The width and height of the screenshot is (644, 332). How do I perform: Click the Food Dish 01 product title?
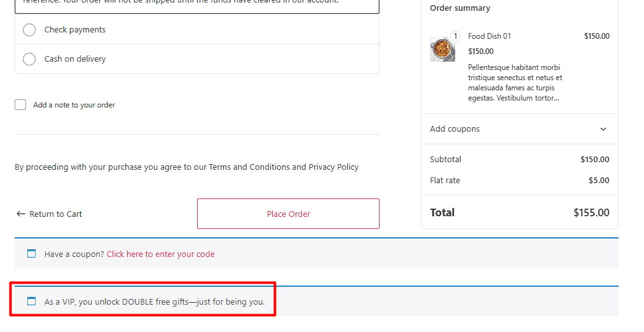click(x=490, y=36)
